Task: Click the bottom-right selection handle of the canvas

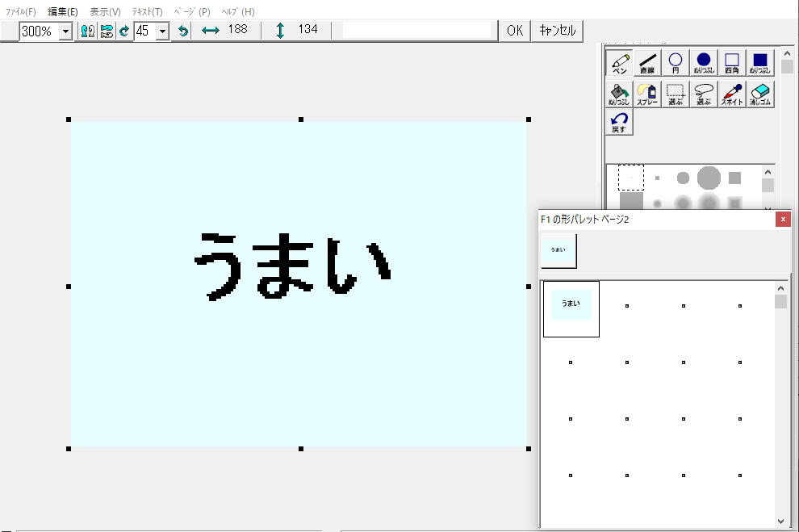Action: [x=529, y=449]
